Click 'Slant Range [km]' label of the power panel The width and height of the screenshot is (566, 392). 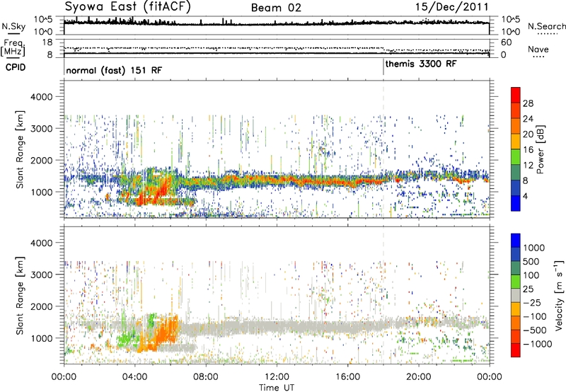point(20,149)
